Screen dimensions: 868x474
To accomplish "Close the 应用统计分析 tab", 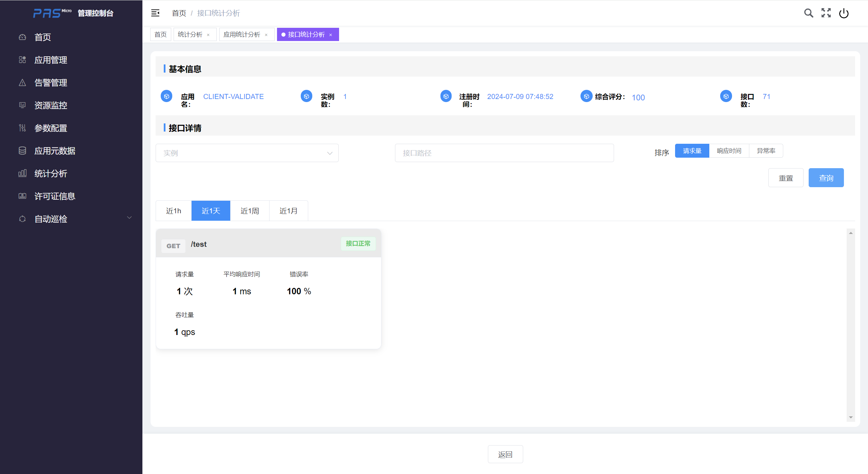I will [266, 35].
